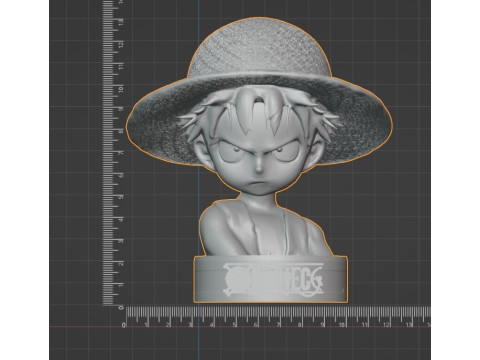480x360 pixels.
Task: Click the vertical ruler object
Action: tap(112, 153)
